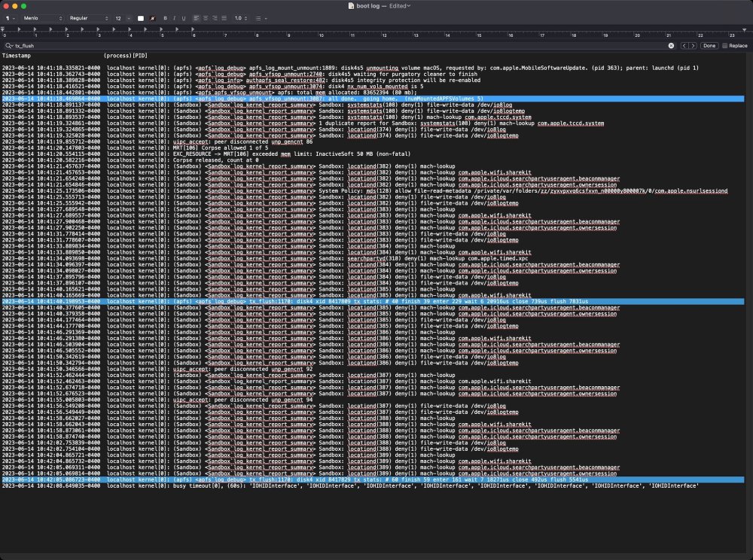Open the search options magnifier menu

point(9,46)
